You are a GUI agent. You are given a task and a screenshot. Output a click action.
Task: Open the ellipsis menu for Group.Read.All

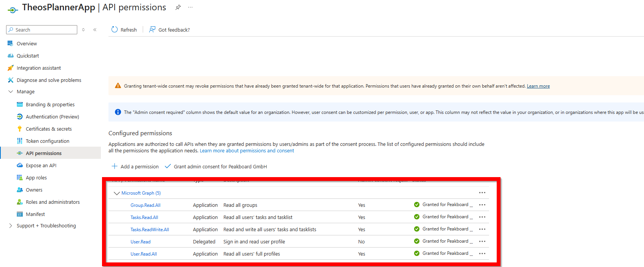482,205
